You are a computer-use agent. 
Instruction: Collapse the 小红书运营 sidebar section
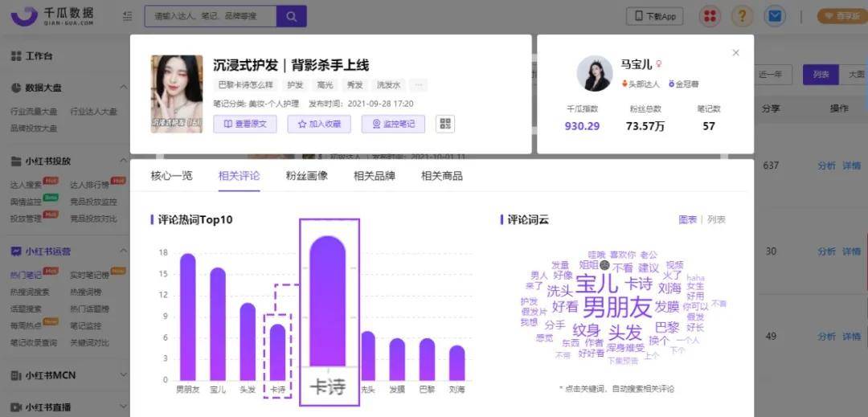[x=124, y=251]
